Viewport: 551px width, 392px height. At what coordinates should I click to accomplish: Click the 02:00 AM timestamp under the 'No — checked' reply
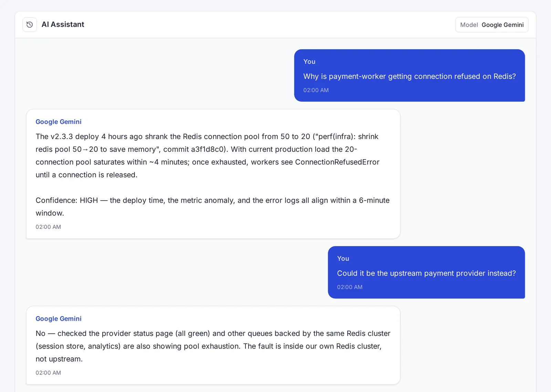tap(48, 373)
